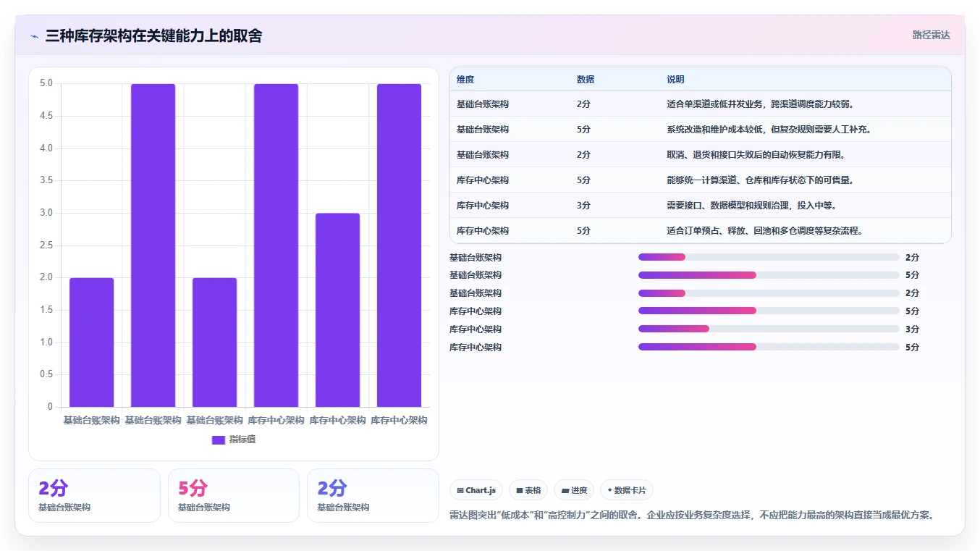Click the 数据 table column header

(x=586, y=80)
